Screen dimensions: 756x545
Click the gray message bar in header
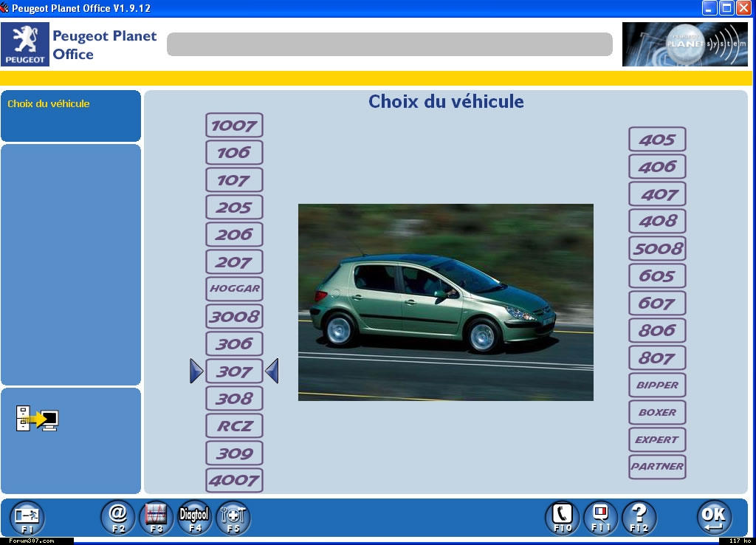pos(390,44)
